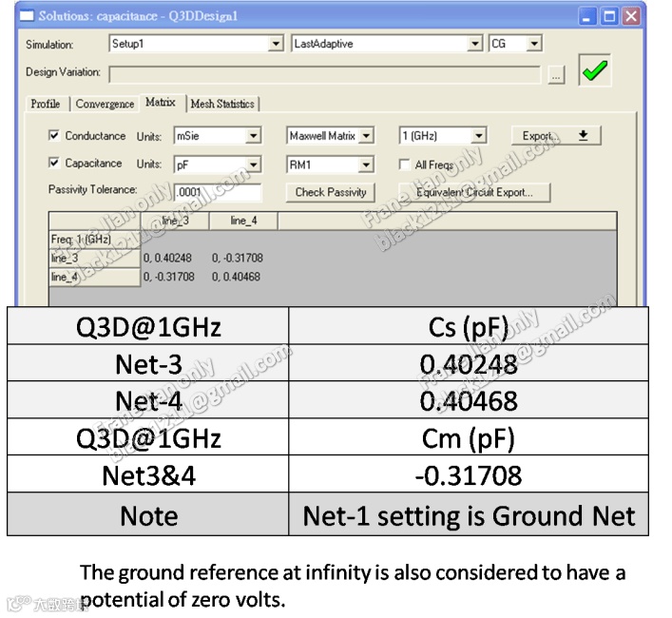Open the Setup1 simulation dropdown
This screenshot has width=672, height=618.
click(276, 44)
